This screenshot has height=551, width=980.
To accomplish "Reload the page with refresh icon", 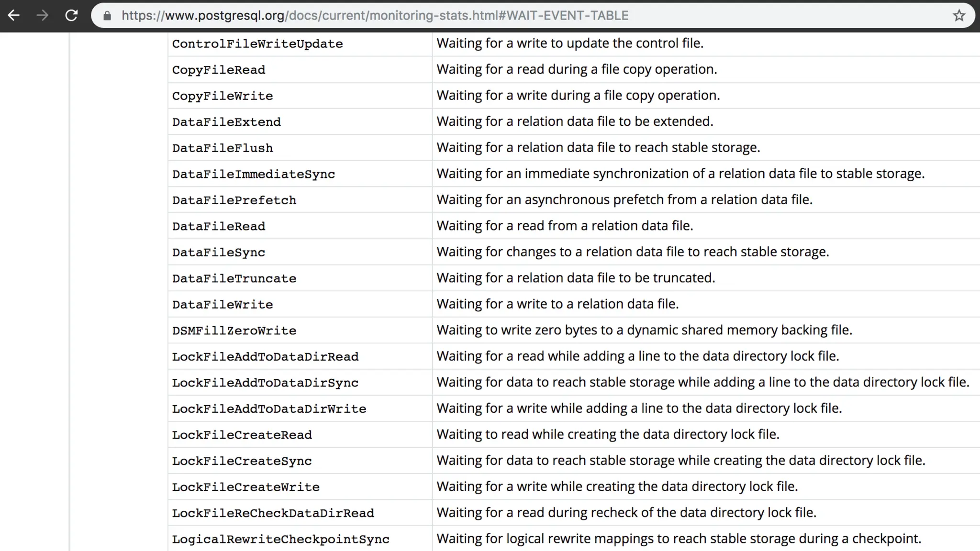I will coord(71,16).
